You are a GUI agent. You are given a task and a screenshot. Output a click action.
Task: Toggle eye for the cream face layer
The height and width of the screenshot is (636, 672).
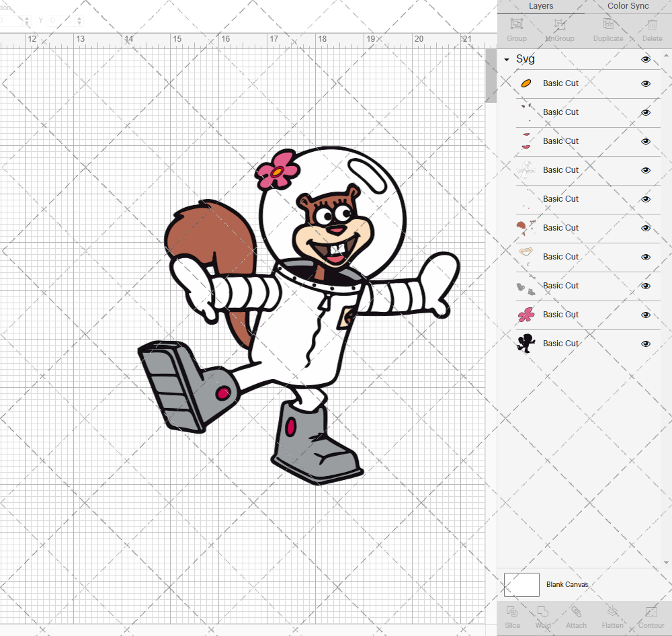tap(645, 257)
